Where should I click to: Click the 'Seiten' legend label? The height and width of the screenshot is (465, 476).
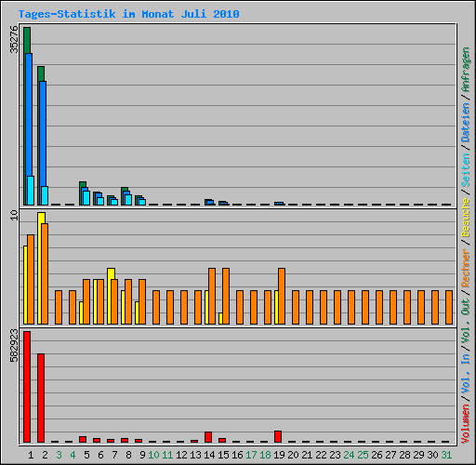[466, 170]
